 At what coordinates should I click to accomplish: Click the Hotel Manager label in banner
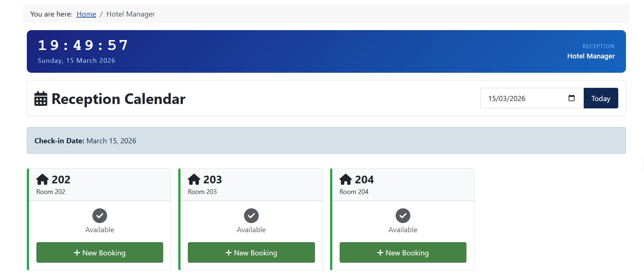coord(591,56)
